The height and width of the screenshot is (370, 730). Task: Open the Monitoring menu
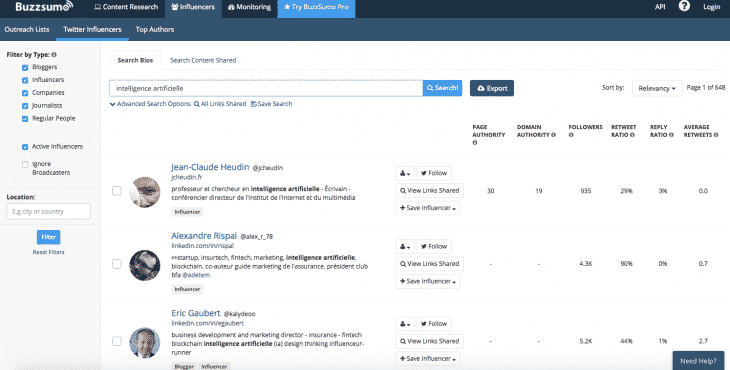coord(249,7)
